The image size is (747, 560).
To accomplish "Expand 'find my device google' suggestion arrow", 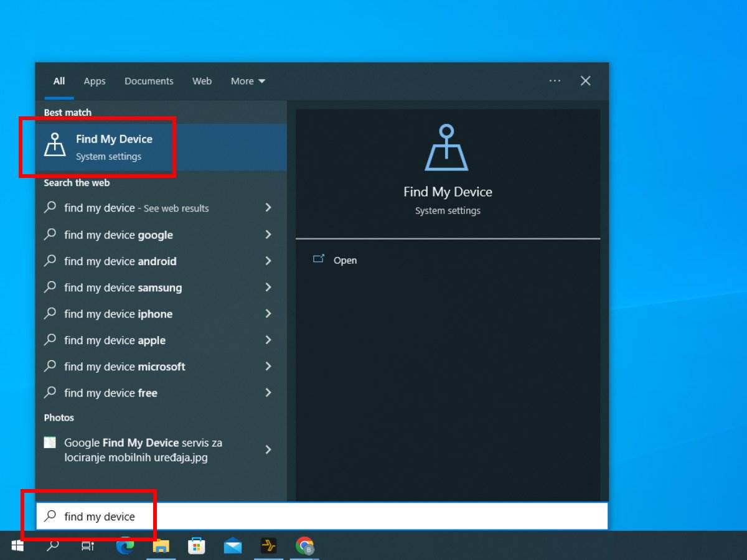I will [268, 235].
